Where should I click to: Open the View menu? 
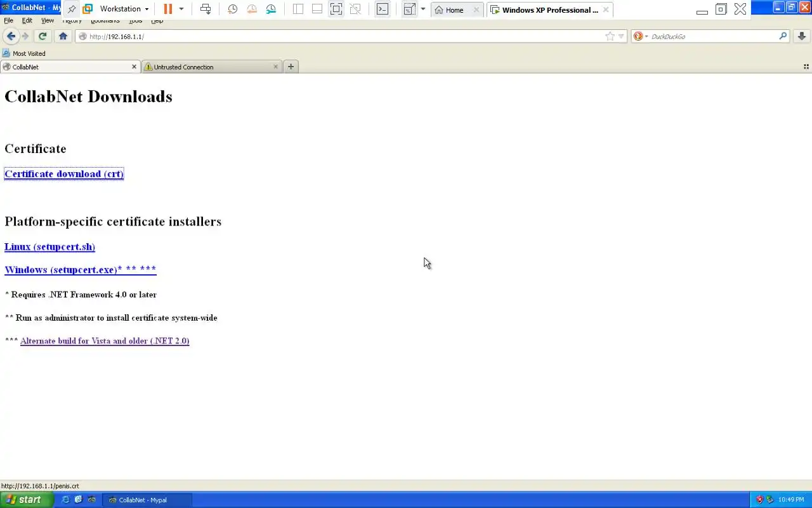click(x=48, y=20)
